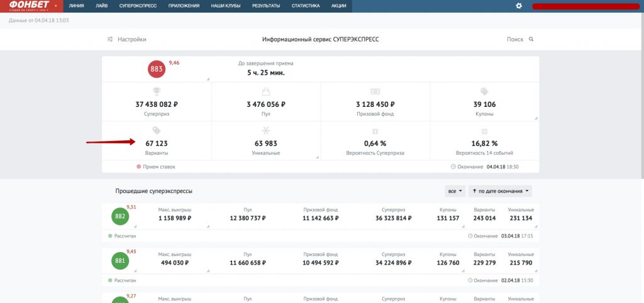Click the clock icon beside Окончание 04.04.18
Viewport: 644px width, 303px height.
coord(453,167)
